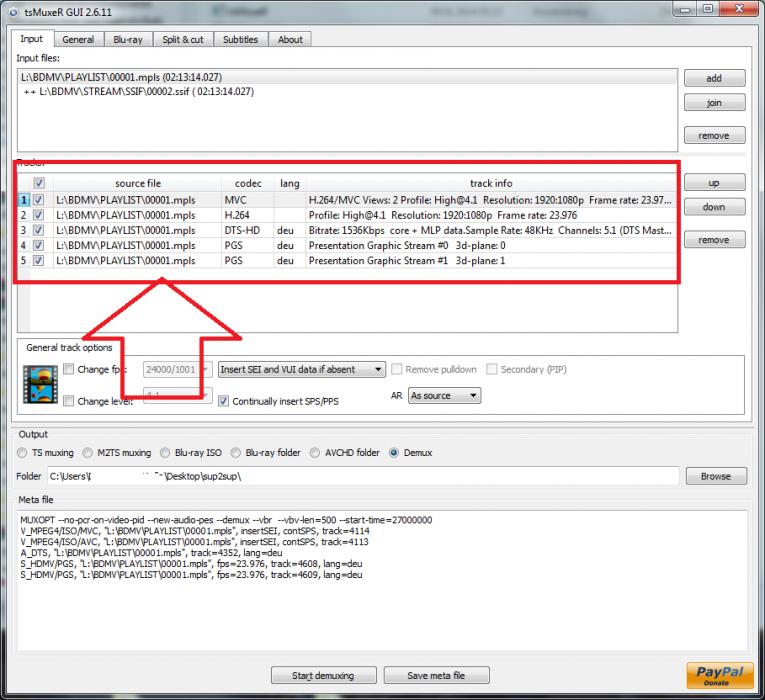Image resolution: width=765 pixels, height=700 pixels.
Task: Open the Insert SEI and VUI dropdown
Action: pyautogui.click(x=302, y=369)
